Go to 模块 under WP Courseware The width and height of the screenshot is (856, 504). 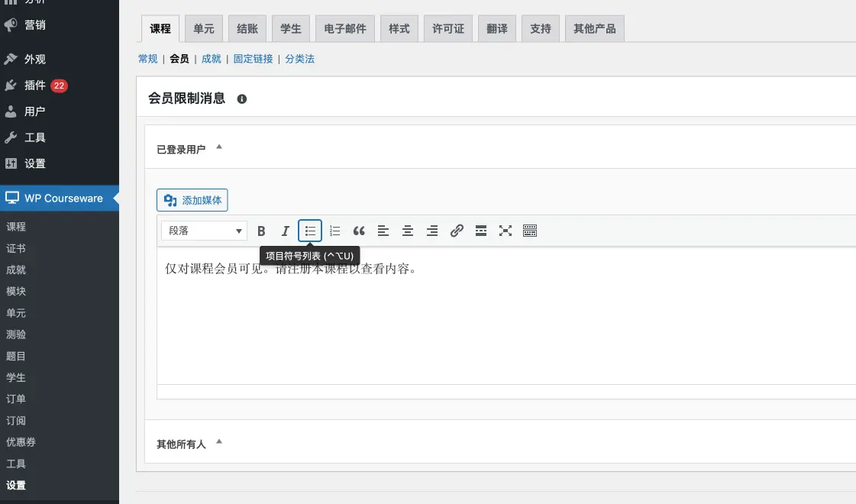click(16, 291)
